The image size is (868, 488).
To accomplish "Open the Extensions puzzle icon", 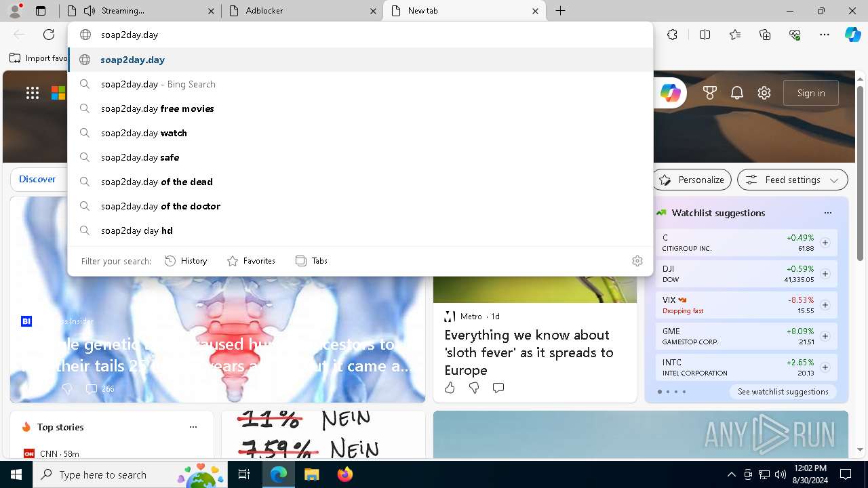I will 672,35.
